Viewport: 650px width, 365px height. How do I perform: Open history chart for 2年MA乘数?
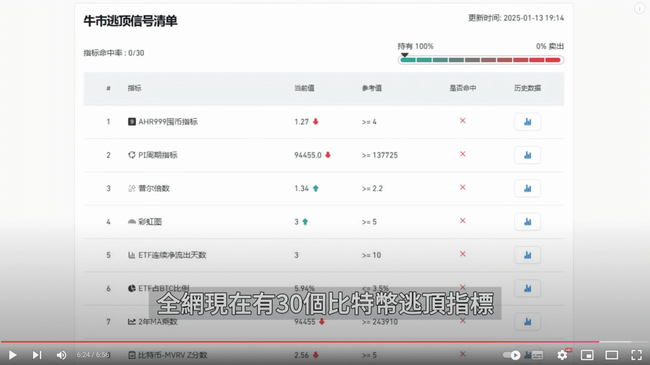pos(527,321)
